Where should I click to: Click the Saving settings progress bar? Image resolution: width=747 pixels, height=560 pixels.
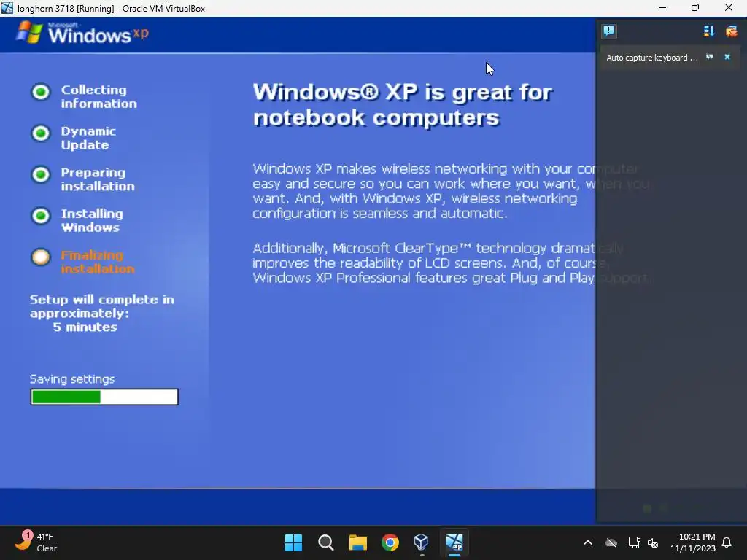coord(104,397)
